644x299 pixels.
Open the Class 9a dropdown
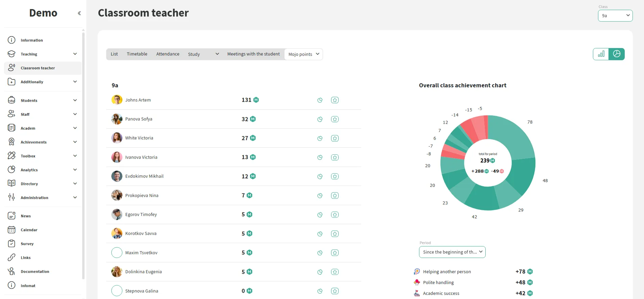(615, 16)
